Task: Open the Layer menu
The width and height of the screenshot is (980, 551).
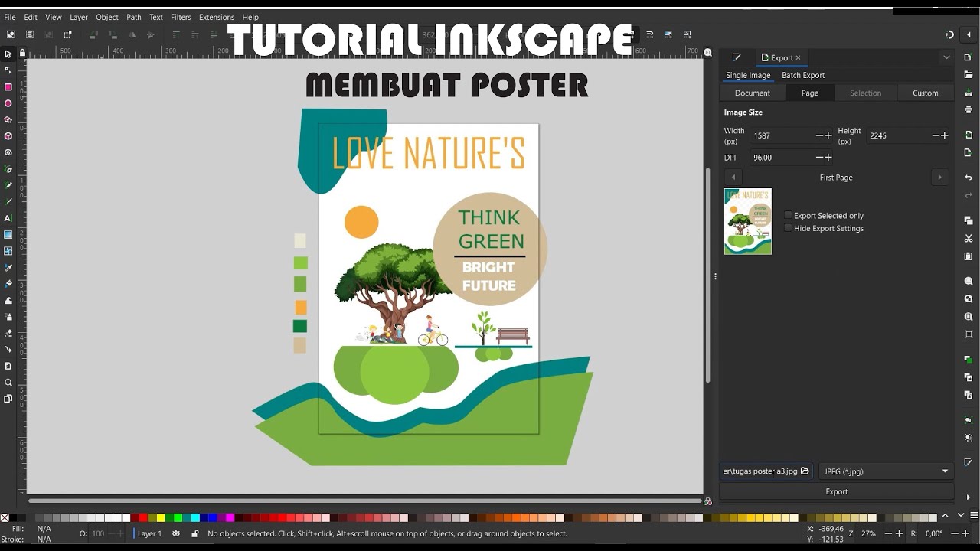Action: 78,17
